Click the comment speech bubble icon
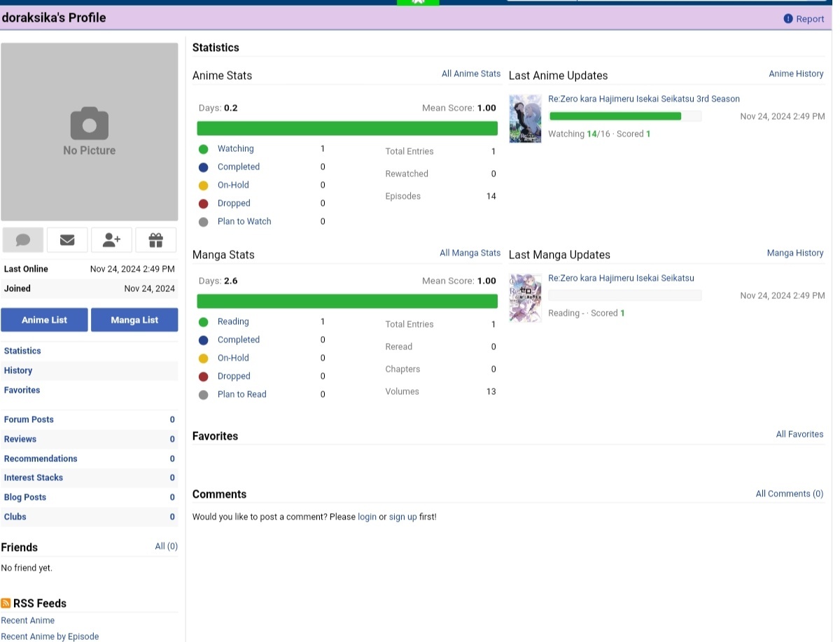 [22, 240]
